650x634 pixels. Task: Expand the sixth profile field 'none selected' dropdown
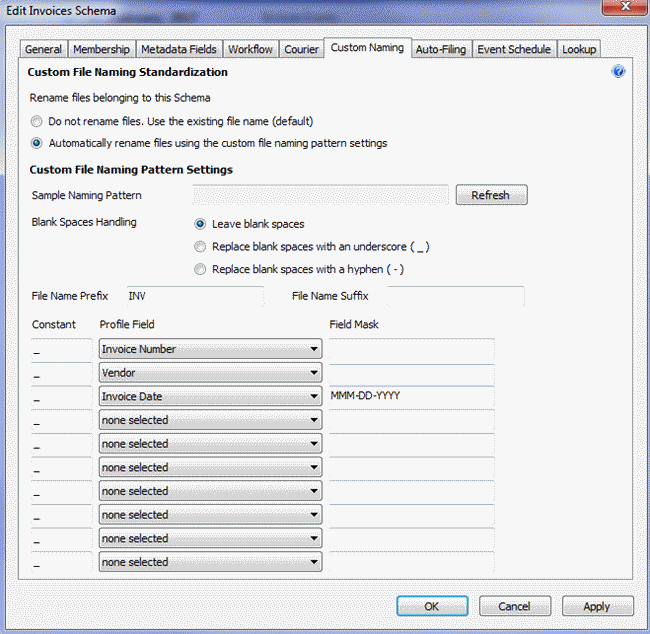tap(211, 467)
